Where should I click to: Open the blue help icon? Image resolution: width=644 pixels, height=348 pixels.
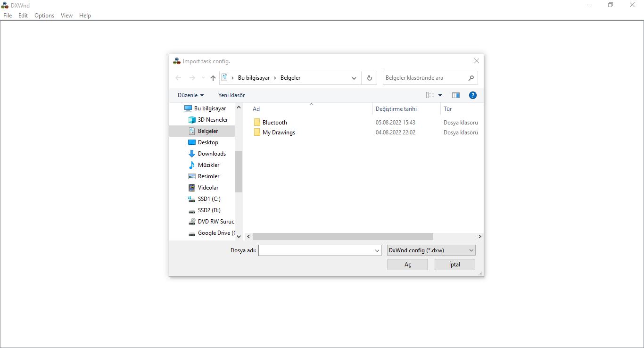(473, 95)
